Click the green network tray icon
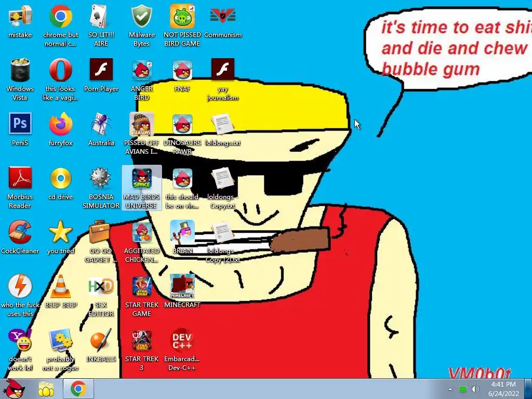 coord(463,389)
